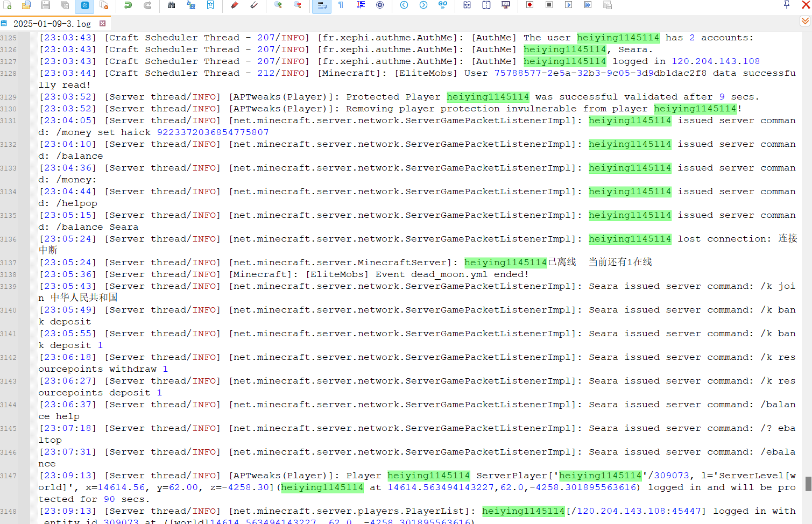Click the zoom in magnifier icon
Screen dimensions: 812x524
[x=278, y=5]
